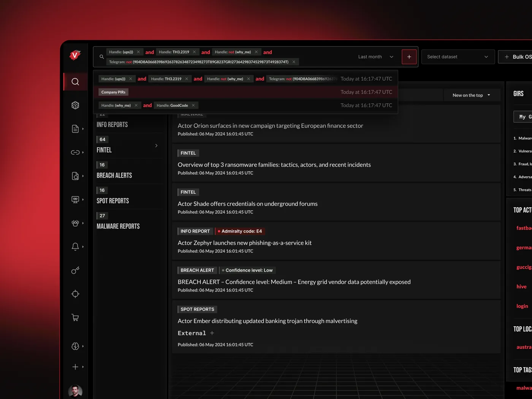532x399 pixels.
Task: Click the SPOT REPORTS tag label
Action: [197, 309]
